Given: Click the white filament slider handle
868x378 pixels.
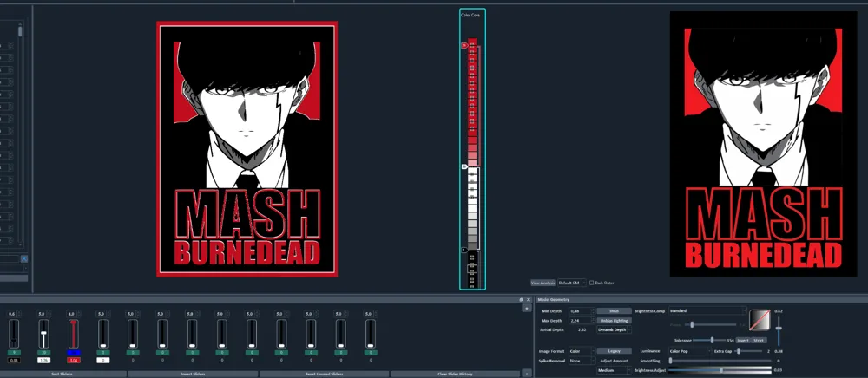Looking at the screenshot, I should point(43,333).
